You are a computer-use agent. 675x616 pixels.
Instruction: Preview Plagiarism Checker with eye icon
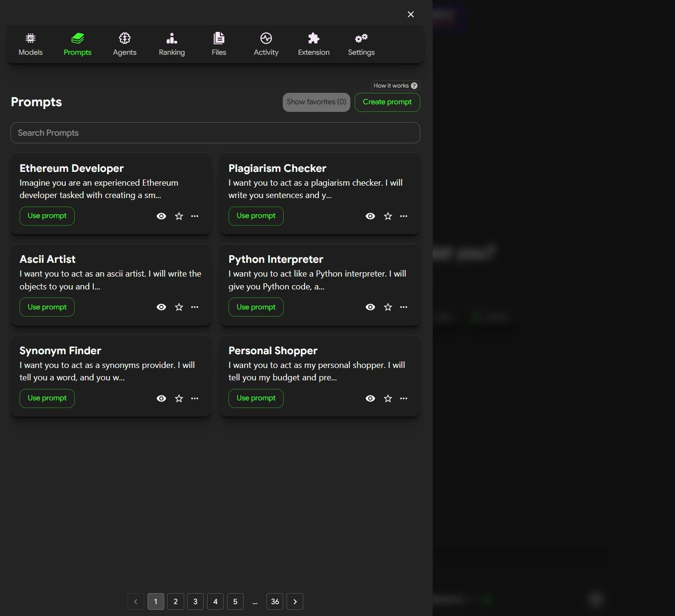click(370, 216)
